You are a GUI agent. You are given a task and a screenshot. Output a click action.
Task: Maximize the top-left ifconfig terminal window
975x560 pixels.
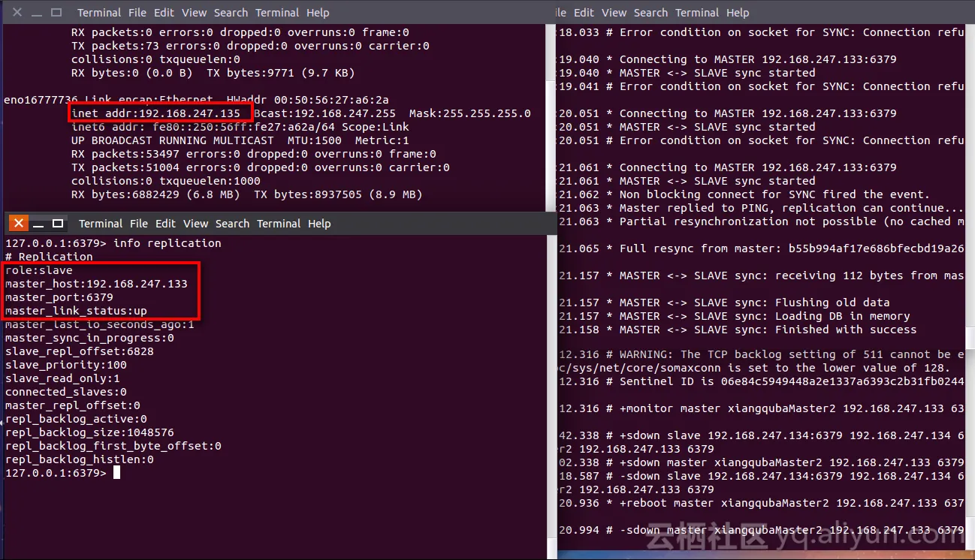(x=56, y=13)
